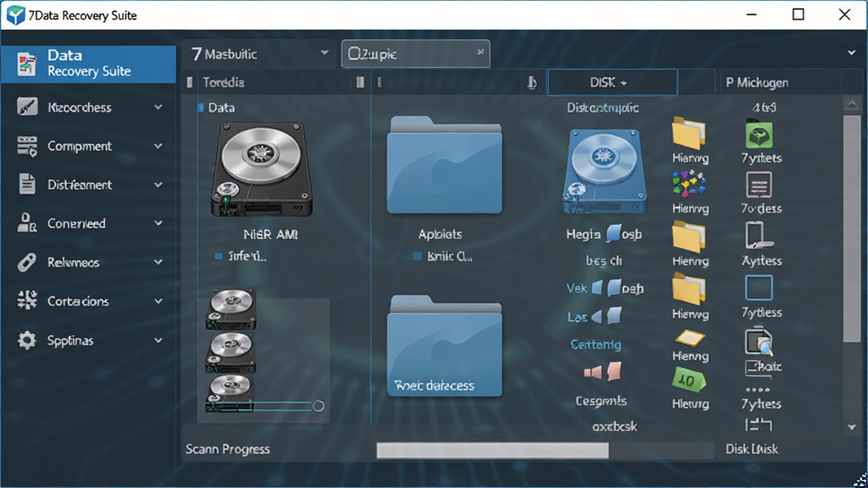The width and height of the screenshot is (868, 488).
Task: Select the Data tree item
Action: tap(221, 108)
